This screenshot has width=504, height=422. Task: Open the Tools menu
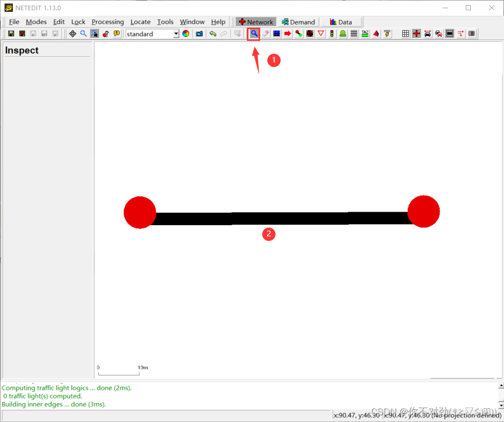pyautogui.click(x=165, y=22)
